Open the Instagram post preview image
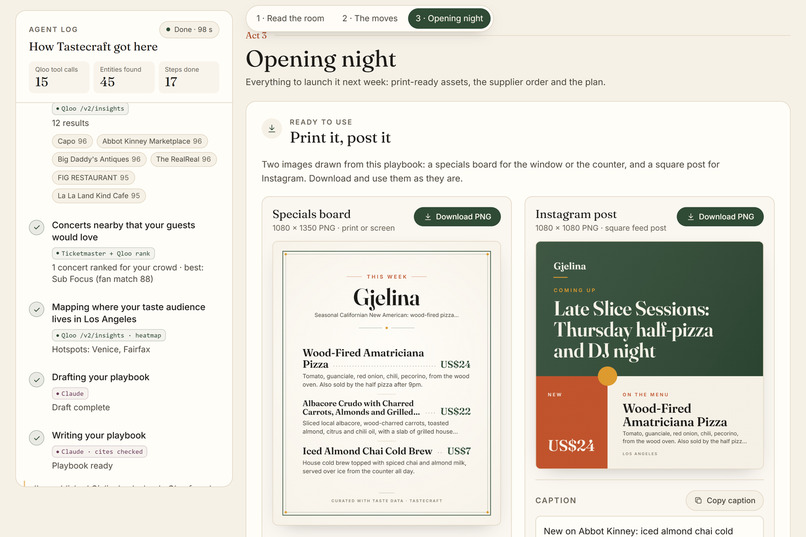806x537 pixels. [650, 355]
